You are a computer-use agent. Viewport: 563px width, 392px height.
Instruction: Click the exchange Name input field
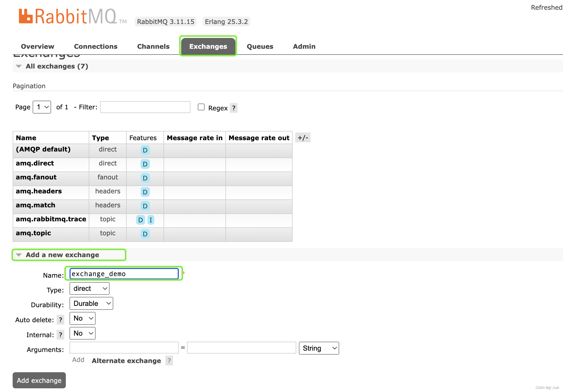(124, 273)
